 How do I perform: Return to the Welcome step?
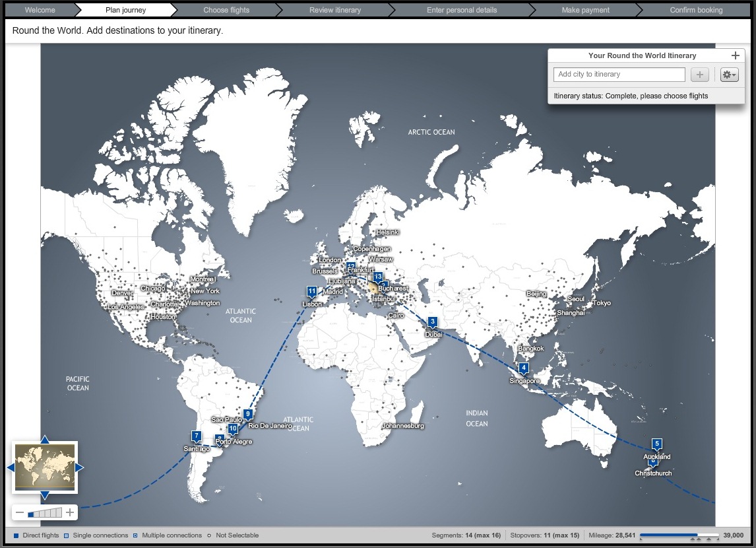click(x=40, y=10)
